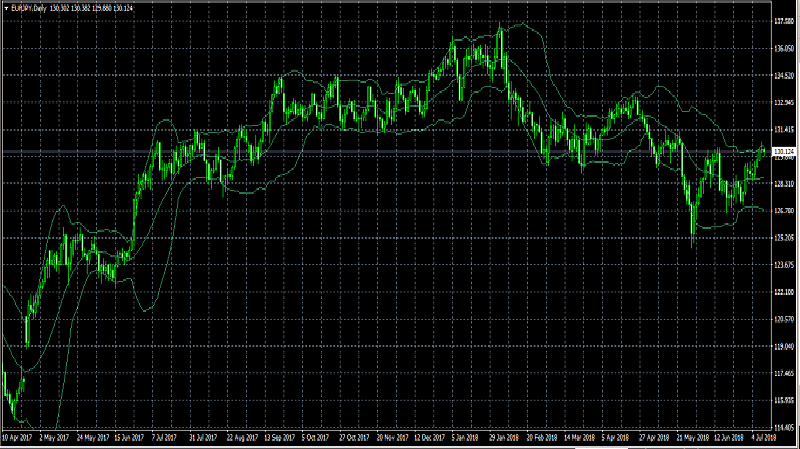The width and height of the screenshot is (800, 449).
Task: Click the 5 Jan 2018 date label
Action: point(467,439)
